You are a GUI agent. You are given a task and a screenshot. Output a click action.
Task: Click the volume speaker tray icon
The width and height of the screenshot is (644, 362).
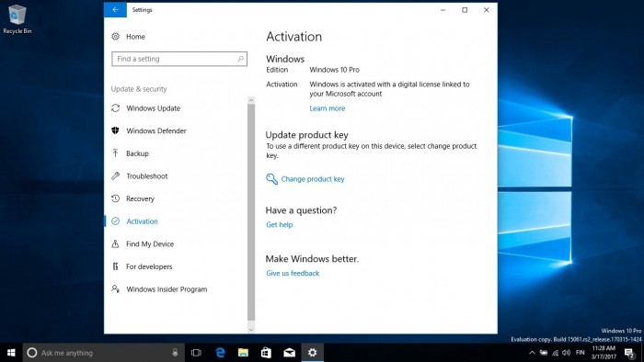click(x=567, y=353)
